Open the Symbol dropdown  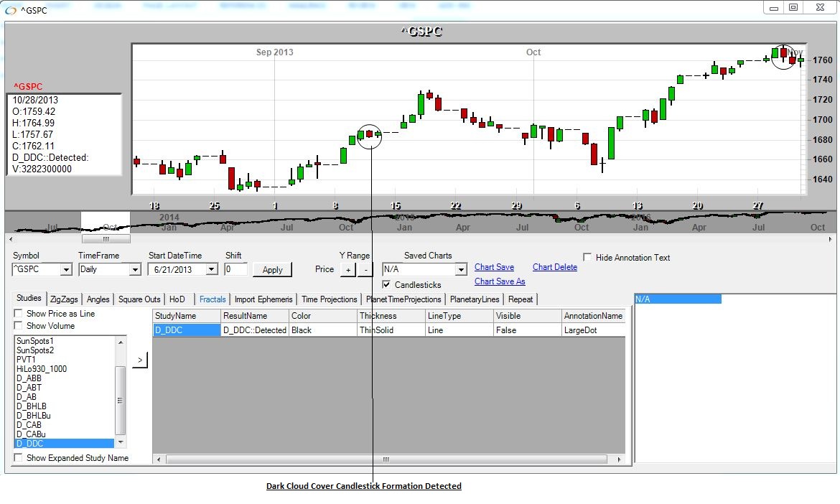click(x=66, y=270)
